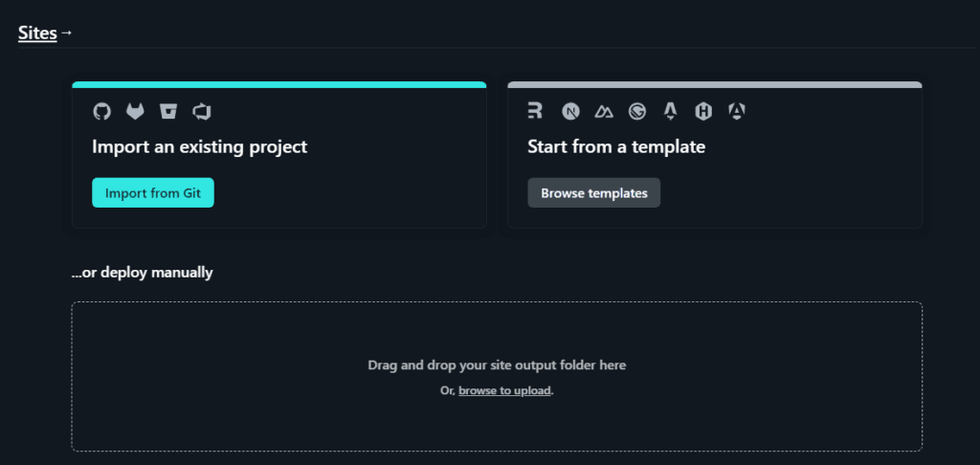Click the Next.js 'N' circle icon
Screen dimensions: 980x465
tap(570, 112)
